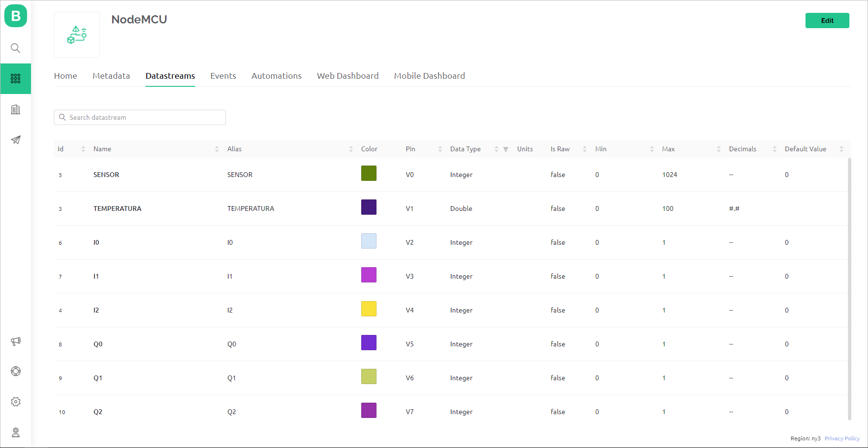Open the Organizations building icon

16,109
